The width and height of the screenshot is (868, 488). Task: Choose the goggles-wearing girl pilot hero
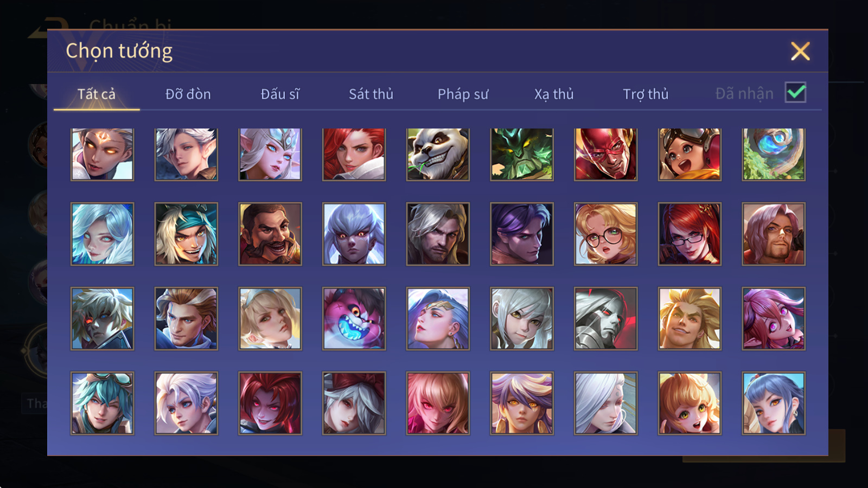click(690, 154)
